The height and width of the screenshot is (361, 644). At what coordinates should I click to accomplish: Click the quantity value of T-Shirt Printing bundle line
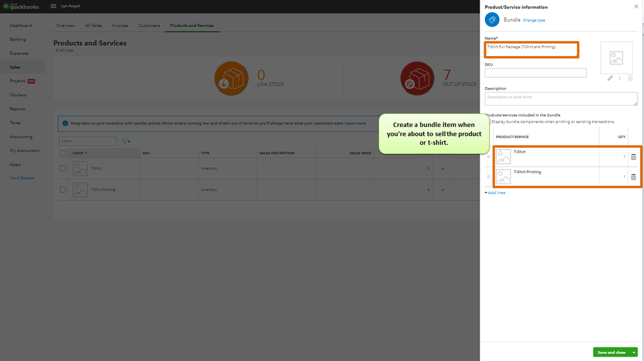(624, 177)
